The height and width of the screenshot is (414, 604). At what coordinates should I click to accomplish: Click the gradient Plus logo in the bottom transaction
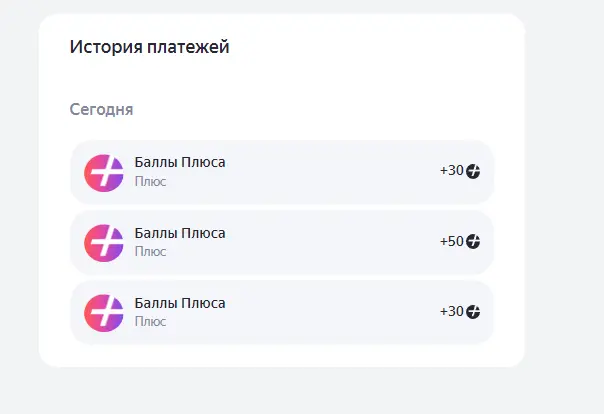click(104, 313)
